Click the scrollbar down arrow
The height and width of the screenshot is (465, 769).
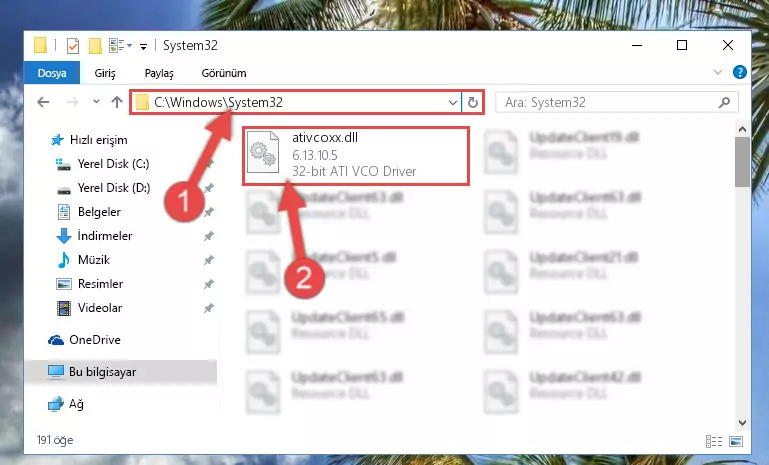pos(742,422)
